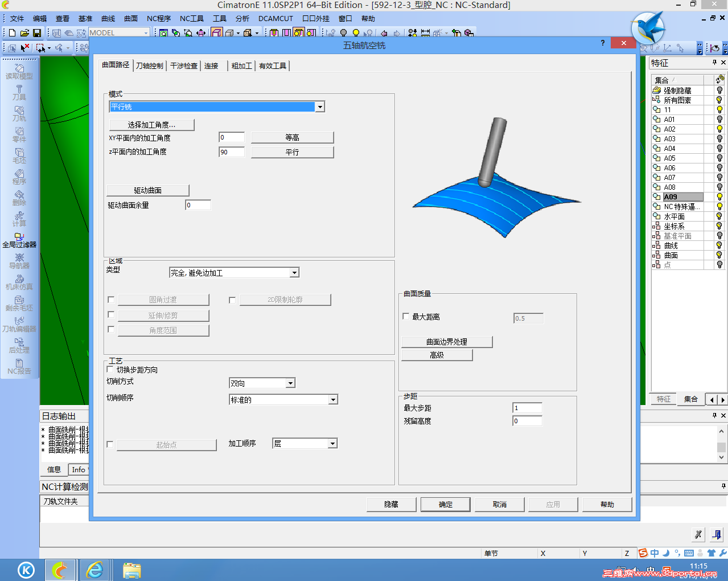Click the 删除 sidebar icon
Screen dimensions: 728x581
click(x=19, y=198)
